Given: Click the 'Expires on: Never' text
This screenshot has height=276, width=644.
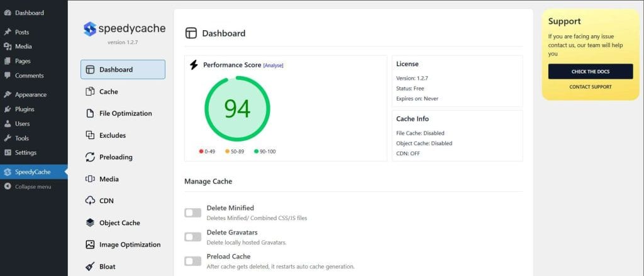Looking at the screenshot, I should [x=418, y=99].
